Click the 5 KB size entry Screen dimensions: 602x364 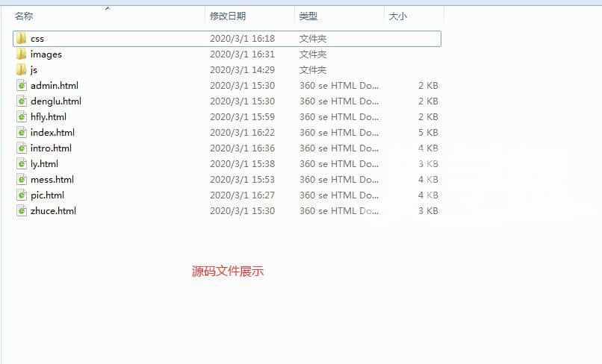[x=428, y=132]
